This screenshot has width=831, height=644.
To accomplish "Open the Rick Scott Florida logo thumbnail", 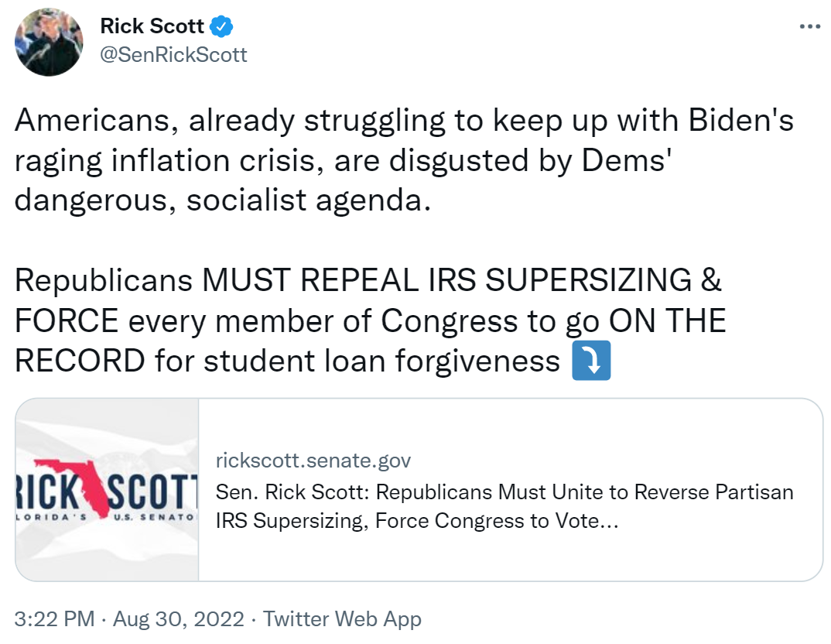I will [107, 490].
